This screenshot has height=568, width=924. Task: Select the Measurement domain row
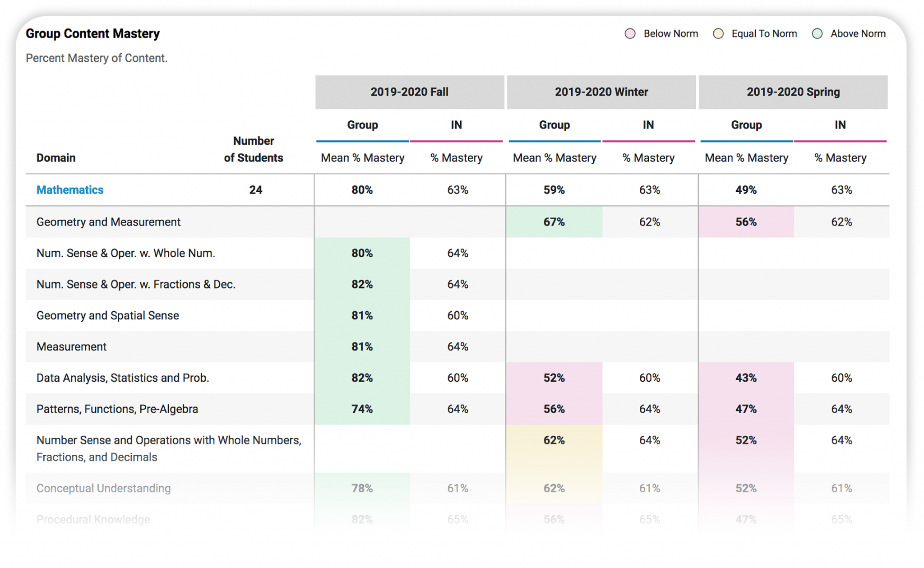coord(457,346)
